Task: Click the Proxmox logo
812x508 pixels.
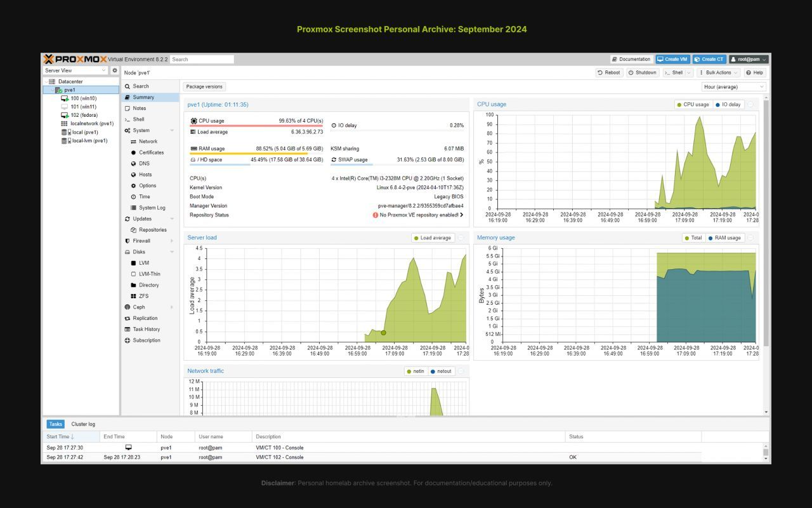Action: pyautogui.click(x=75, y=59)
